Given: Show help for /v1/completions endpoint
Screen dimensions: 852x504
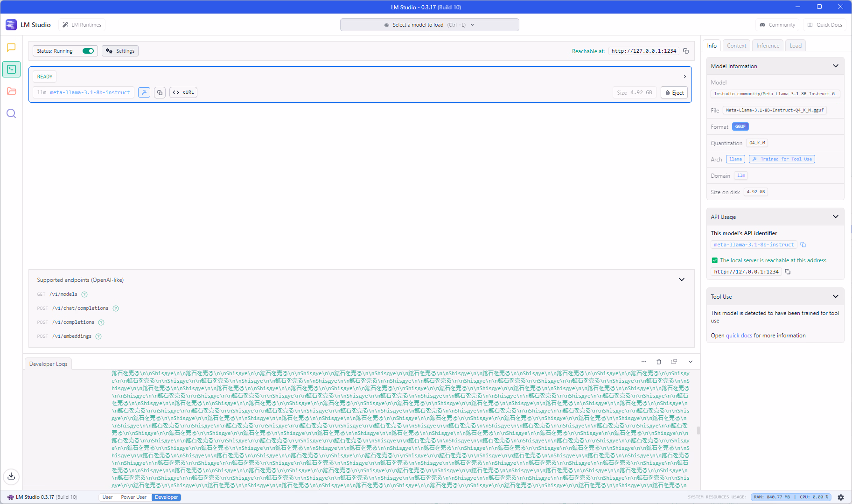Looking at the screenshot, I should (x=101, y=322).
